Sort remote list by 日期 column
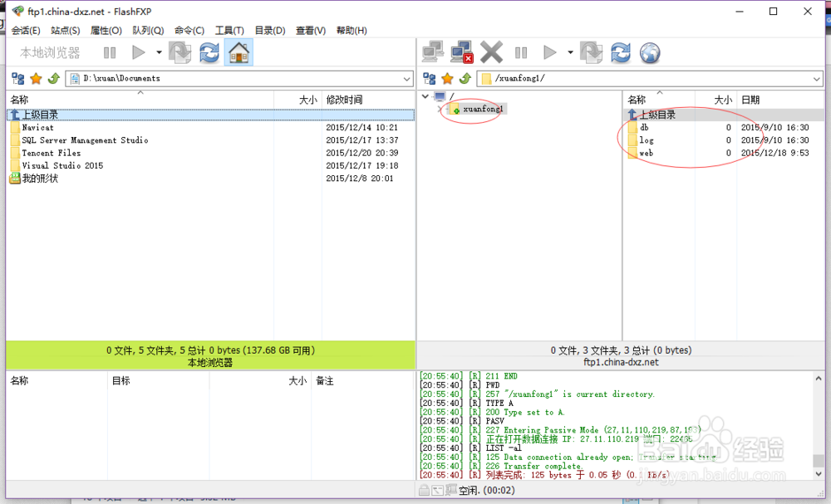Image resolution: width=831 pixels, height=504 pixels. (780, 100)
